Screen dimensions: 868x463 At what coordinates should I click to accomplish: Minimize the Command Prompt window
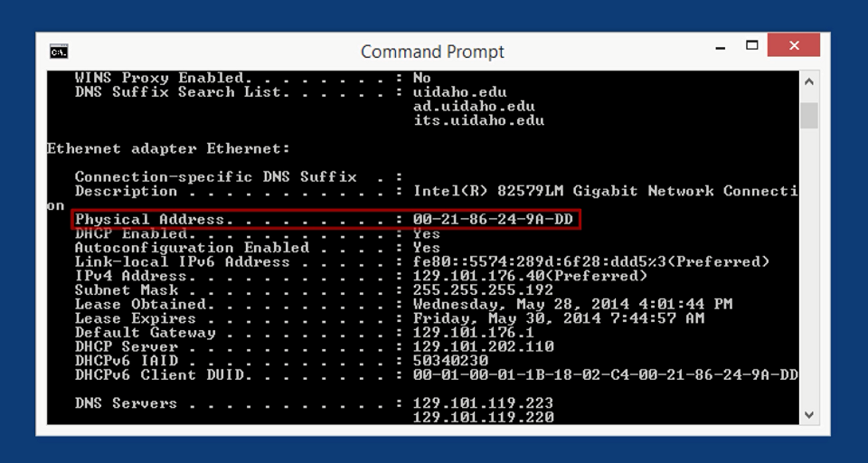(721, 48)
